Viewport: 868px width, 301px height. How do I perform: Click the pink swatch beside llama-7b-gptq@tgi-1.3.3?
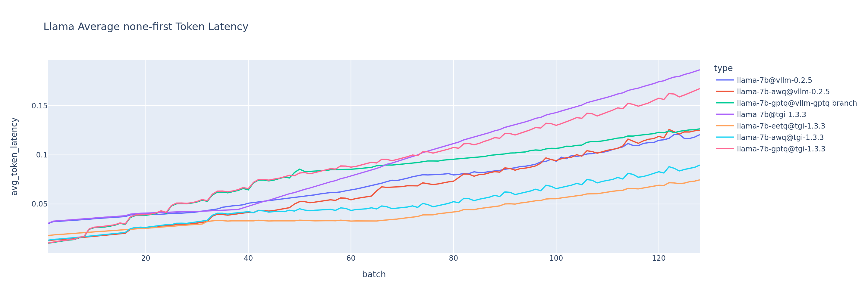tap(725, 149)
